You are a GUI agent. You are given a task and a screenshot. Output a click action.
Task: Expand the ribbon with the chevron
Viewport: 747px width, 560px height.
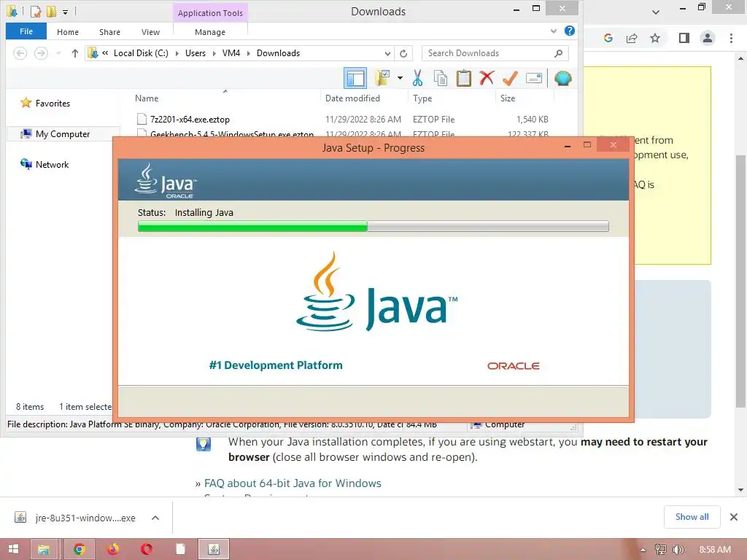(554, 31)
